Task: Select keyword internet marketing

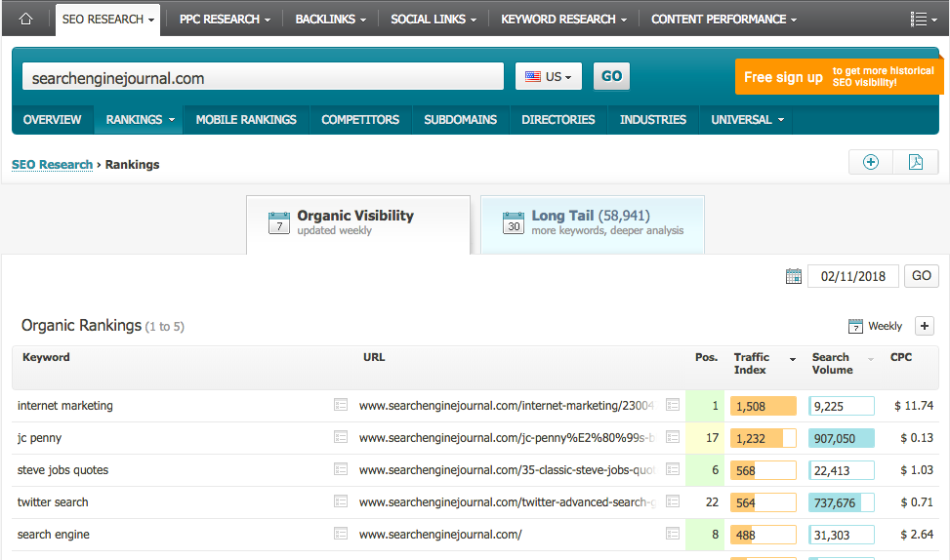Action: [x=64, y=406]
